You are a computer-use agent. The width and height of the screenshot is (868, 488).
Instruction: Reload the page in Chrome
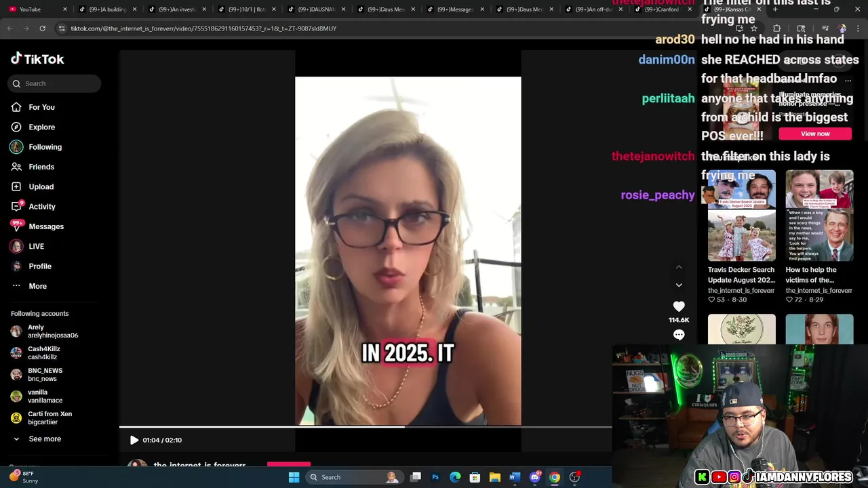point(42,28)
